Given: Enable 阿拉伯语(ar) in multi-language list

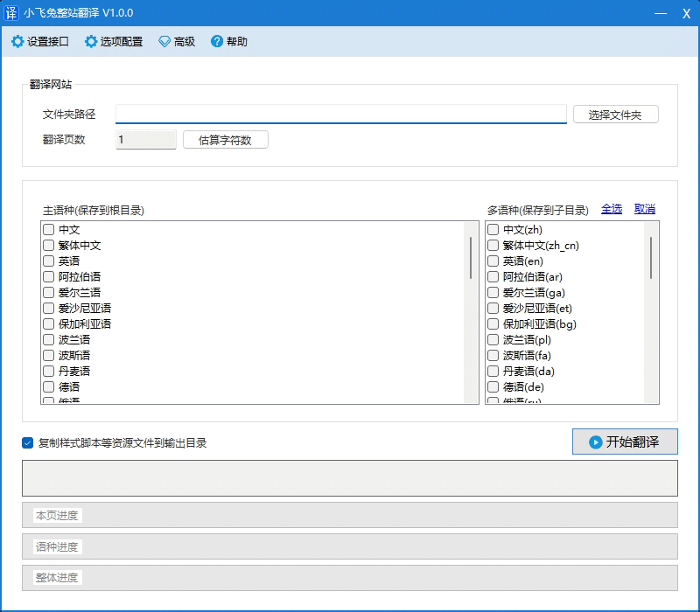Looking at the screenshot, I should pyautogui.click(x=493, y=277).
